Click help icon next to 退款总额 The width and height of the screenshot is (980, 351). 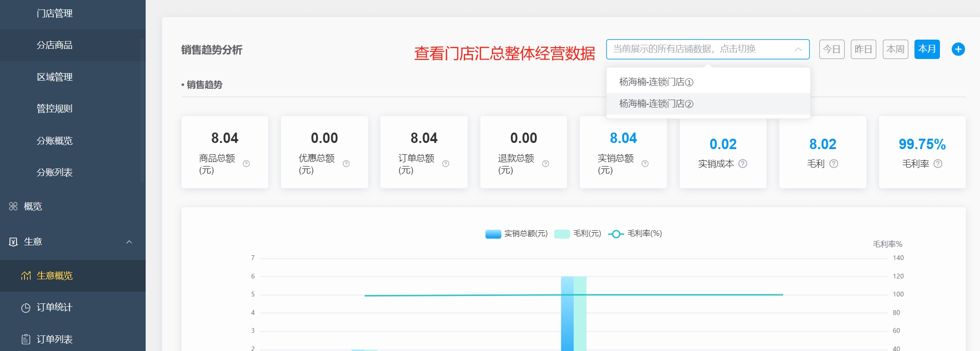coord(545,164)
